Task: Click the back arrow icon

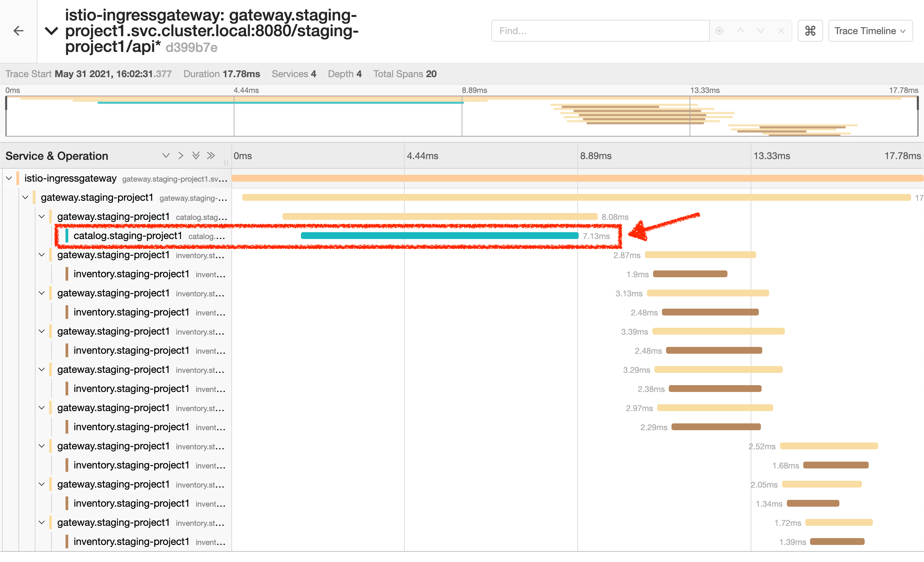Action: click(18, 31)
